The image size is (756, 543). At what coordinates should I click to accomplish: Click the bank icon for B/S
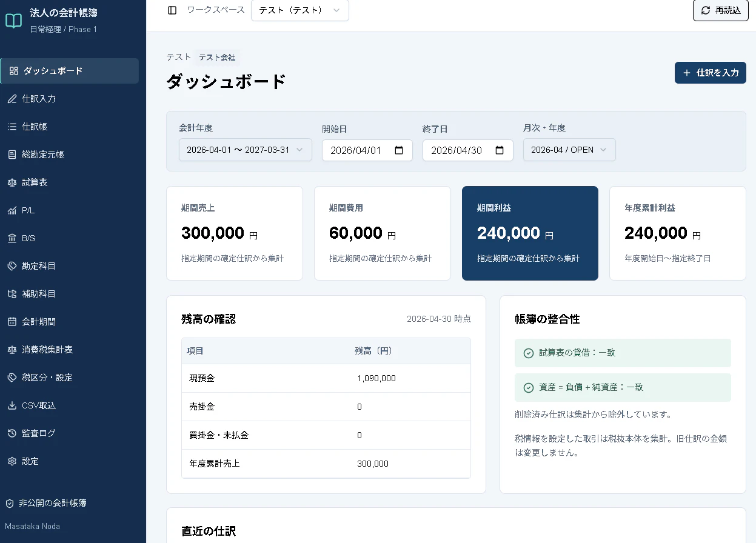pos(12,238)
